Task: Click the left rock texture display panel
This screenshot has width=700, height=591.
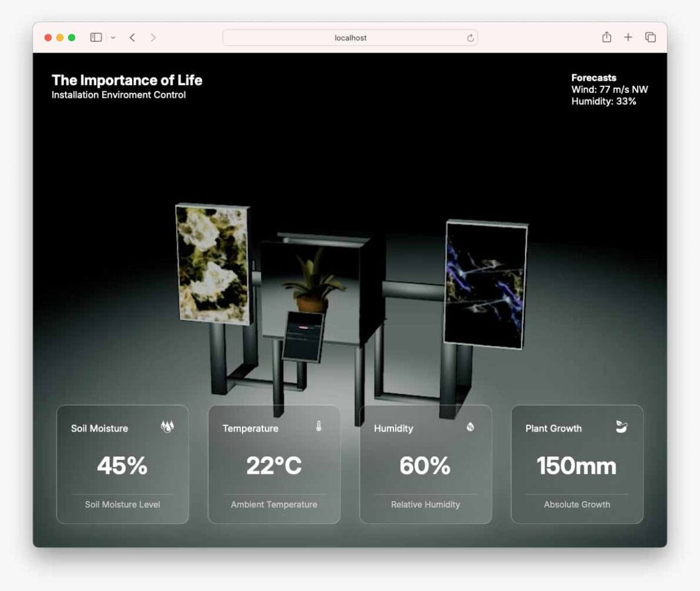Action: click(x=212, y=263)
